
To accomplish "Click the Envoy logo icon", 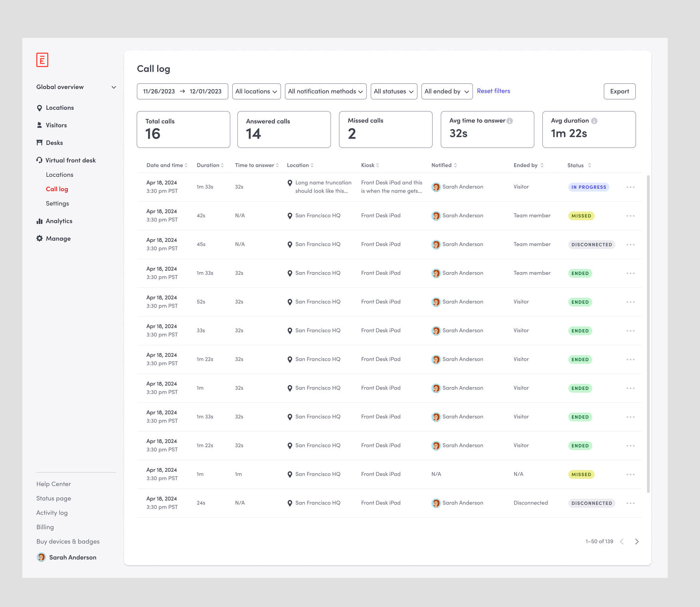I will pyautogui.click(x=42, y=60).
